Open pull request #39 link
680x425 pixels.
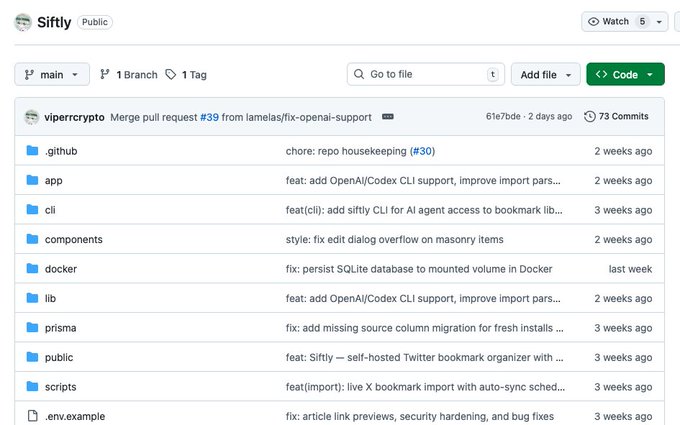(x=209, y=117)
